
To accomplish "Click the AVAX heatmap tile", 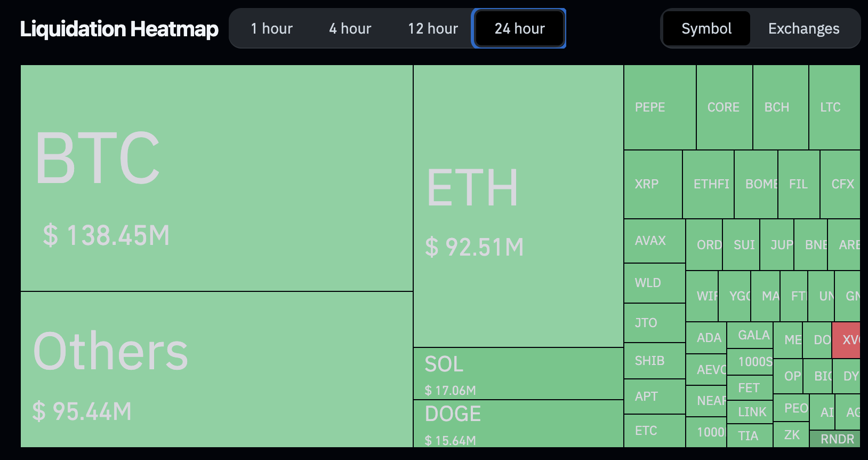I will coord(654,241).
